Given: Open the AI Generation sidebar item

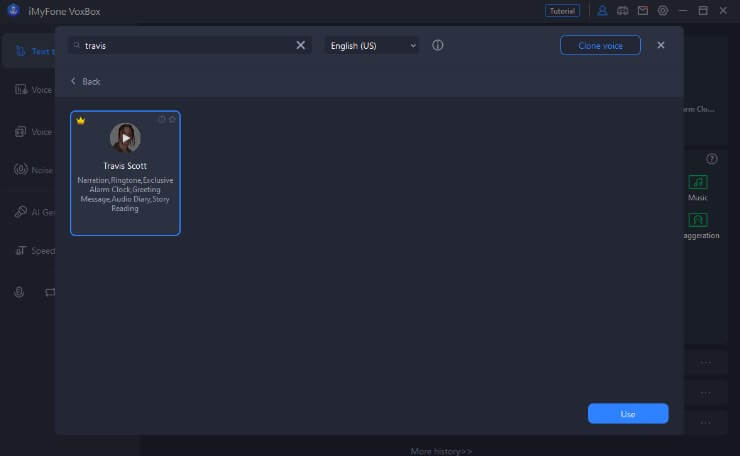Looking at the screenshot, I should point(33,212).
